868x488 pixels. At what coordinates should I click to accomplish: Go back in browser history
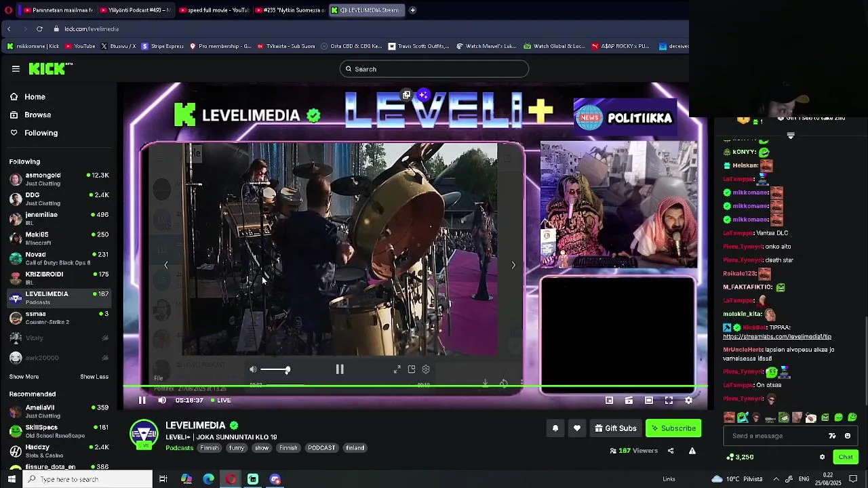pos(9,29)
